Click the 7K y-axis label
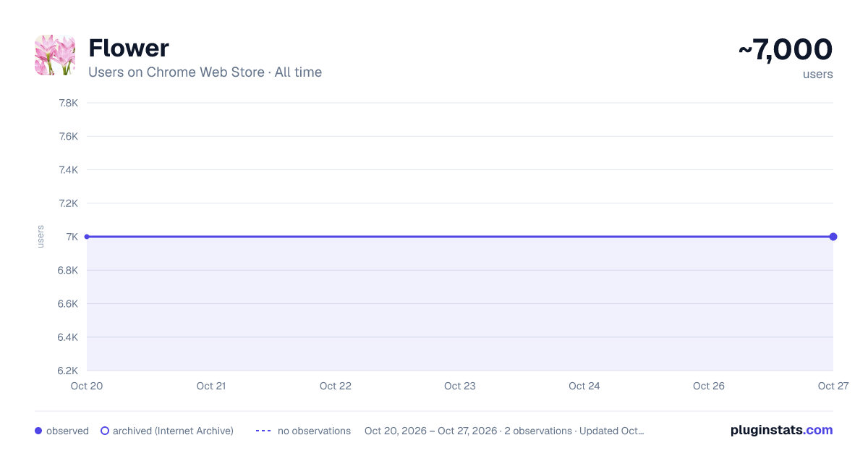 click(72, 237)
